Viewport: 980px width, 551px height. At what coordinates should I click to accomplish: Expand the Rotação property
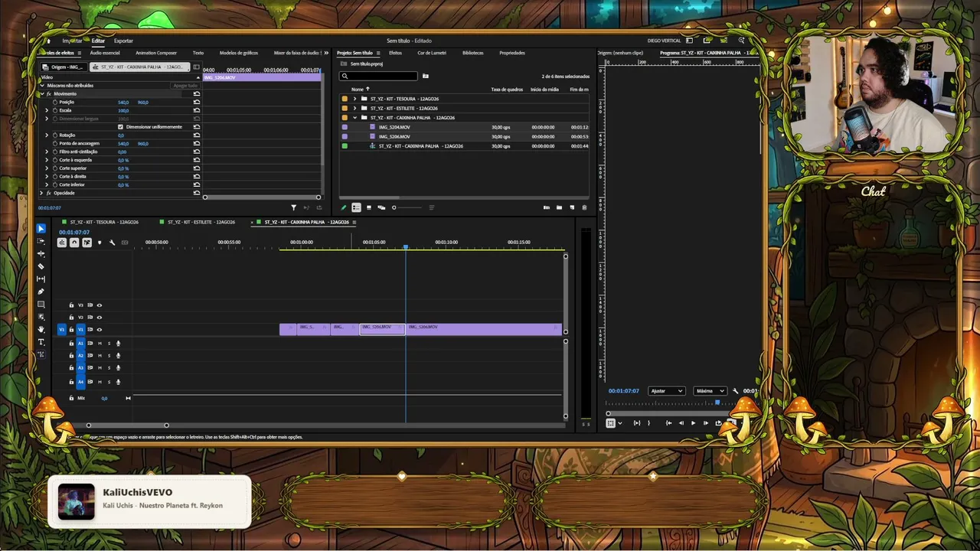pyautogui.click(x=47, y=135)
